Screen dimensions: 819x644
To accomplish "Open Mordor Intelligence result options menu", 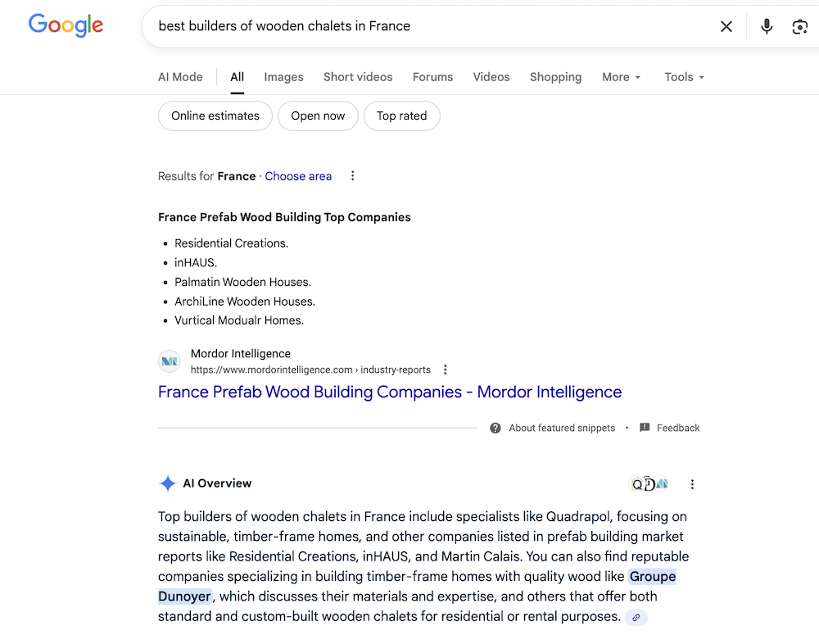I will pos(446,370).
